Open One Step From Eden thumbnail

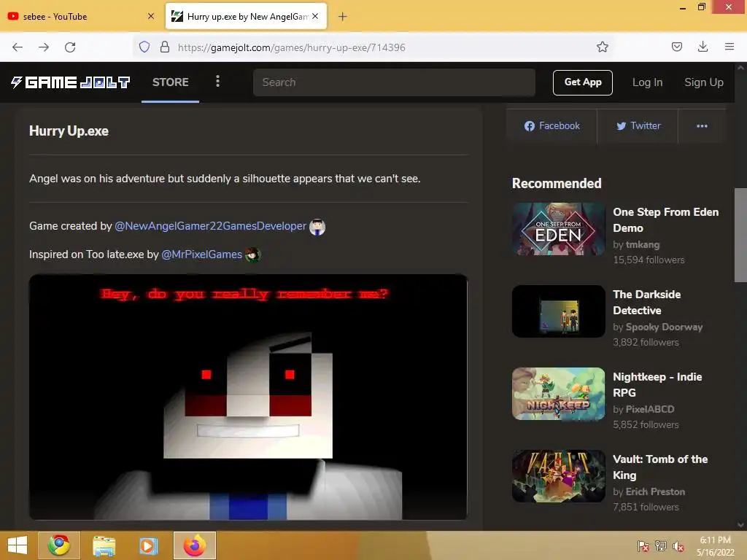[x=558, y=229]
